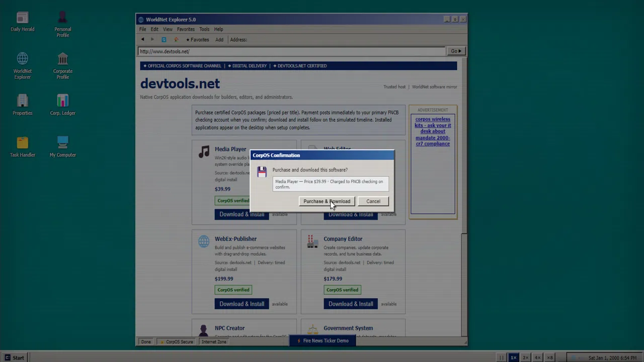Refresh the page with the blue toolbar icon

pyautogui.click(x=164, y=39)
